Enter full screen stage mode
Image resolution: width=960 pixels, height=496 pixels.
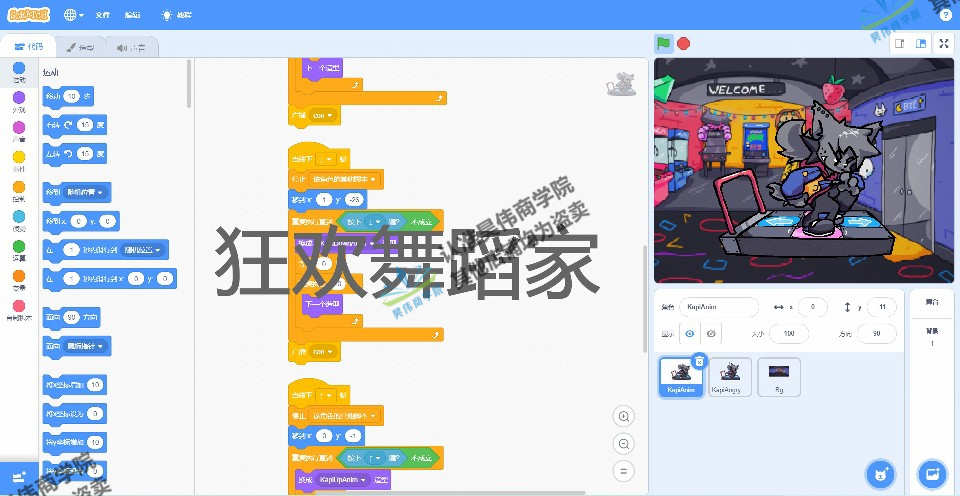coord(943,43)
